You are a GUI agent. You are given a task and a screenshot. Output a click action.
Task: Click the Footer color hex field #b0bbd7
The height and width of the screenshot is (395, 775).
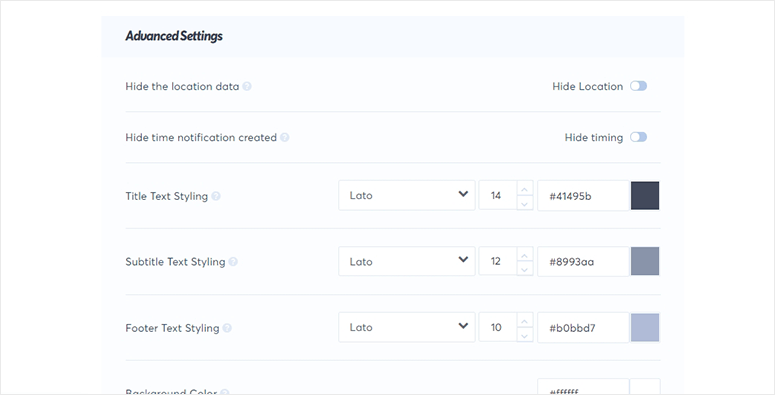coord(583,327)
